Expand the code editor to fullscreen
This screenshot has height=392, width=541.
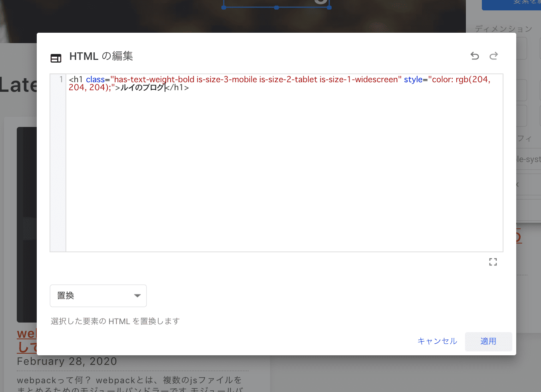493,262
